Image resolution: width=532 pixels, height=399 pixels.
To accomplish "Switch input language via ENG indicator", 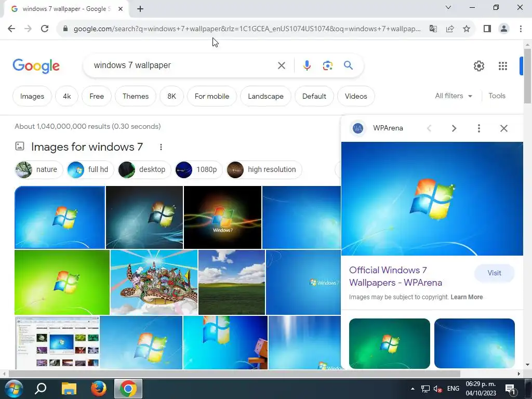I will 453,389.
